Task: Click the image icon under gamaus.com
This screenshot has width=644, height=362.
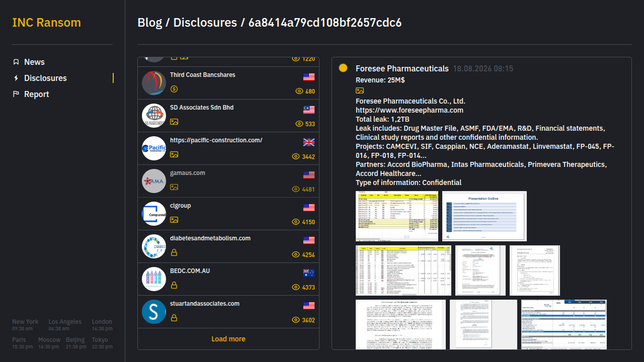Action: tap(174, 187)
